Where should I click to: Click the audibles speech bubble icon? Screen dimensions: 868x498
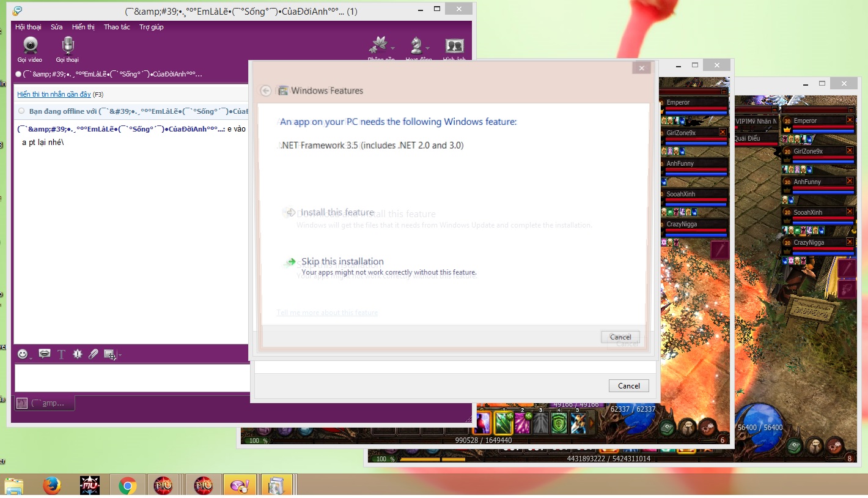(44, 354)
